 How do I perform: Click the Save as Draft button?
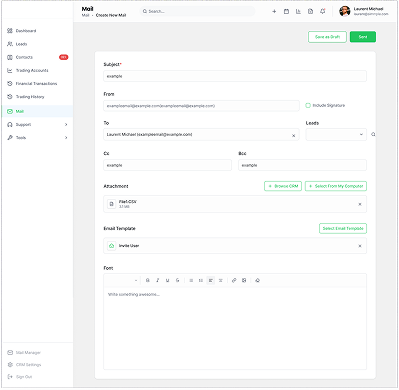(x=327, y=37)
